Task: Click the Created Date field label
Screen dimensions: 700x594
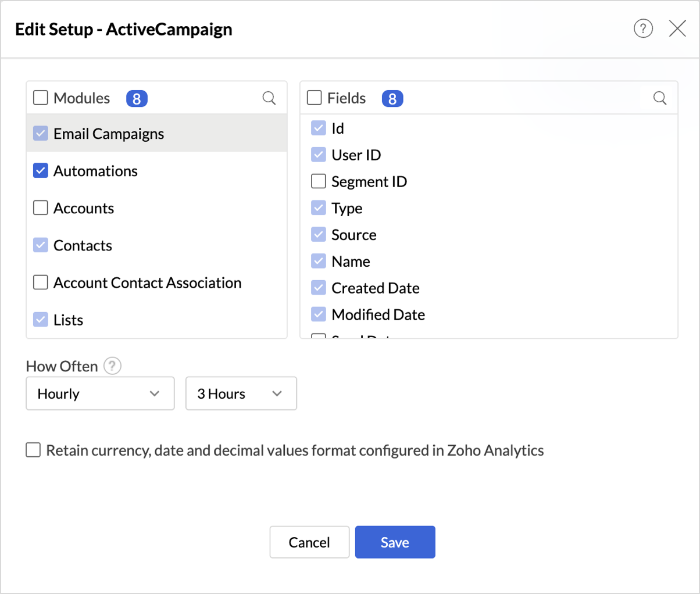Action: (376, 288)
